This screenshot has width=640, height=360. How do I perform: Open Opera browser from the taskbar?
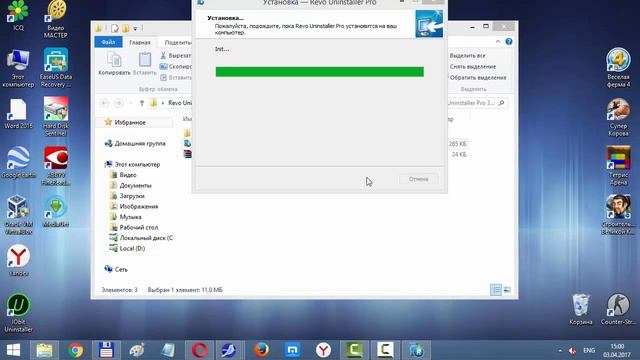coord(199,350)
